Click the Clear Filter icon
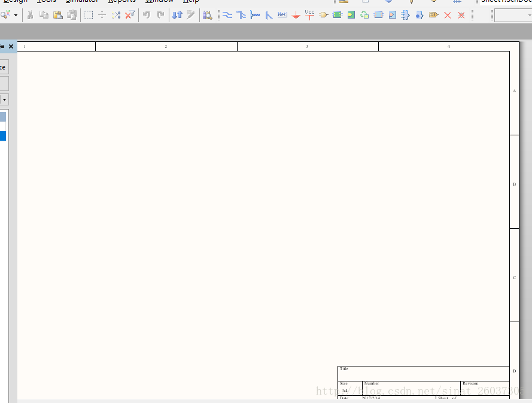This screenshot has width=532, height=403. click(130, 15)
